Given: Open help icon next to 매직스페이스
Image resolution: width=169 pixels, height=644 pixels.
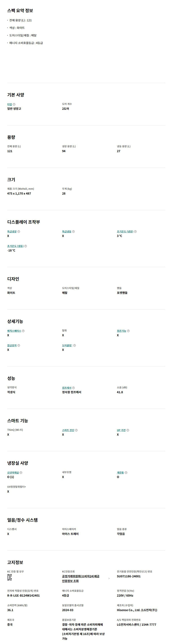Looking at the screenshot, I should [x=23, y=331].
